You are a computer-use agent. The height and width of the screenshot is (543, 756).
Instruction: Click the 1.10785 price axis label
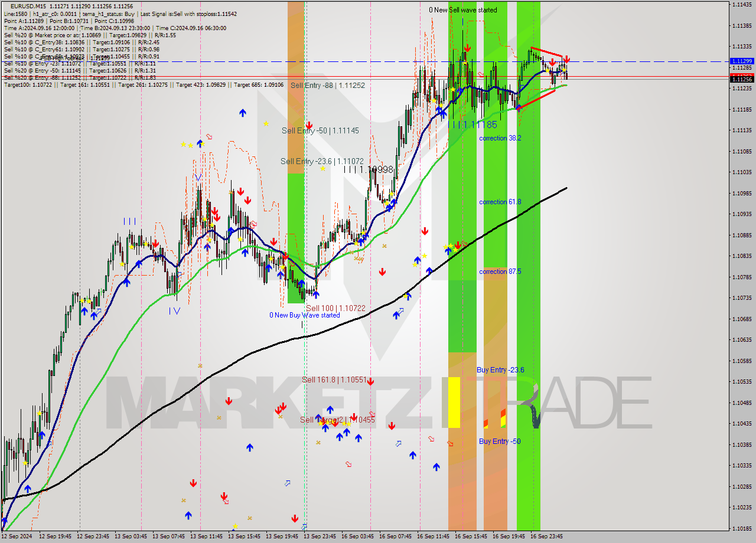[x=742, y=277]
